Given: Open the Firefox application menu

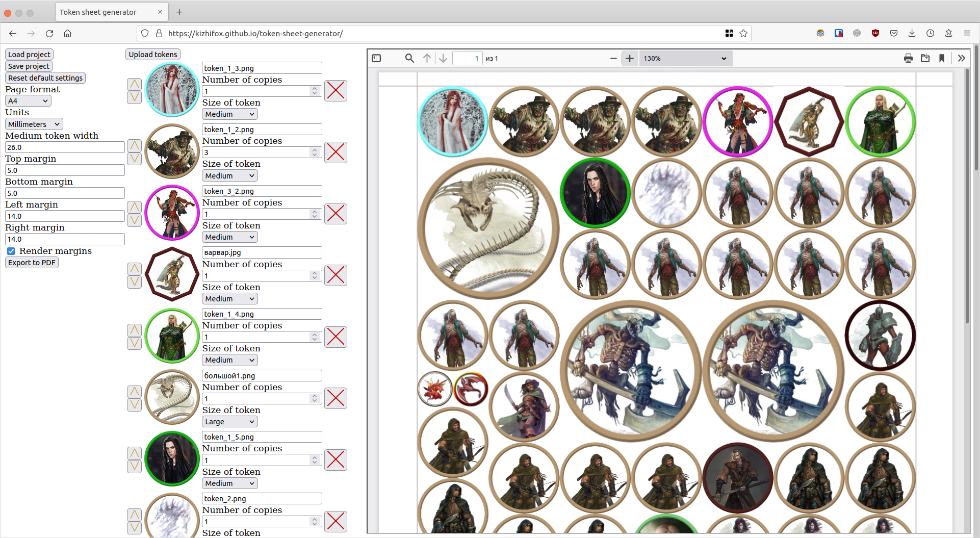Looking at the screenshot, I should tap(967, 33).
